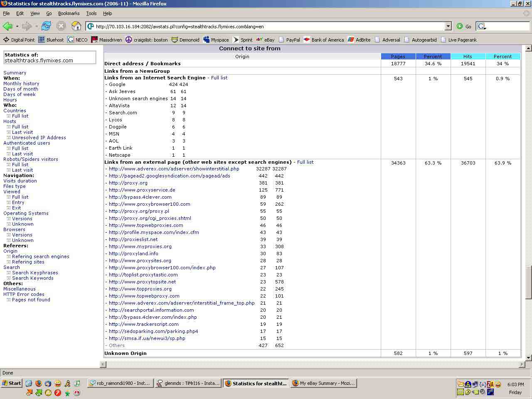Click the proxy.org referrer link
The width and height of the screenshot is (532, 399).
coord(128,183)
